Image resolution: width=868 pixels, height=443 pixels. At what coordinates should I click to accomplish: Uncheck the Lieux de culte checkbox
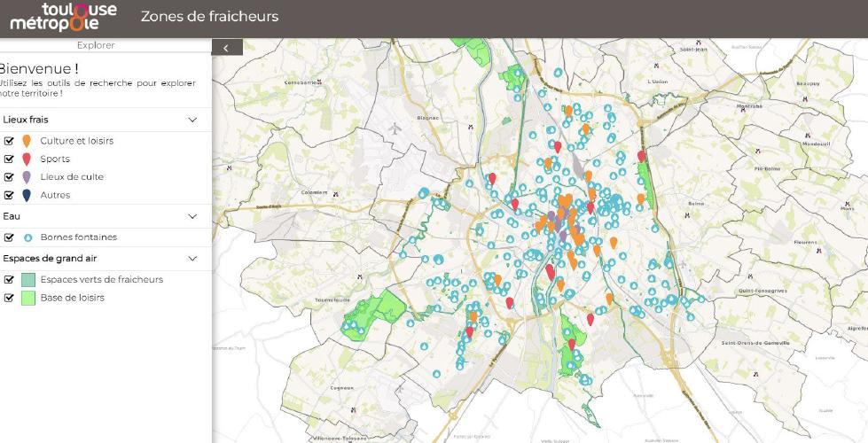[x=8, y=177]
